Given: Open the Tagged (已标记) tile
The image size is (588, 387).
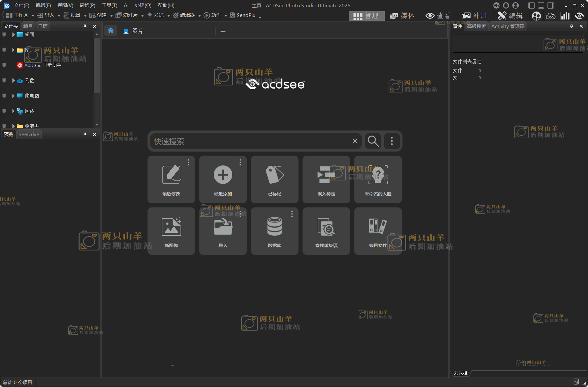Looking at the screenshot, I should click(274, 179).
